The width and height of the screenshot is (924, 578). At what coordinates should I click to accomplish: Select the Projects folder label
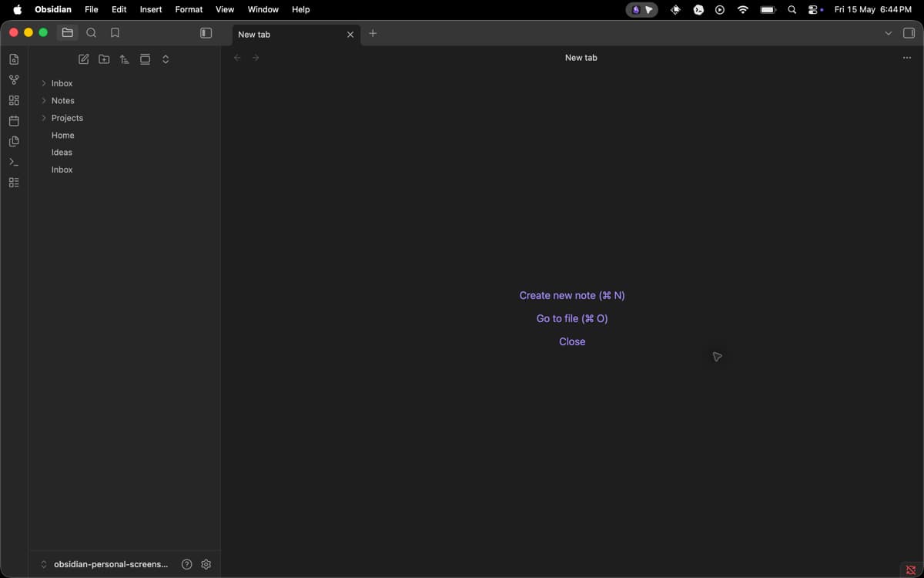tap(67, 118)
